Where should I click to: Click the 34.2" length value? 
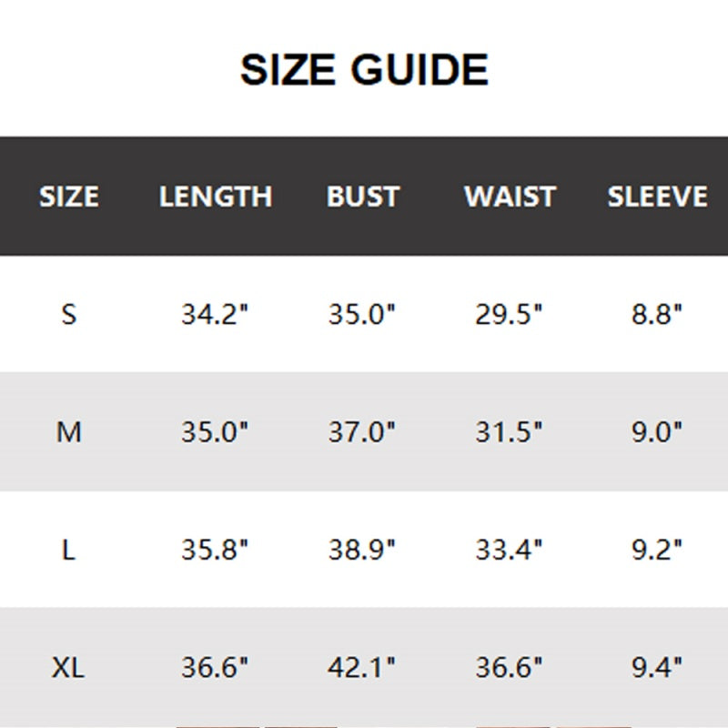coord(216,315)
